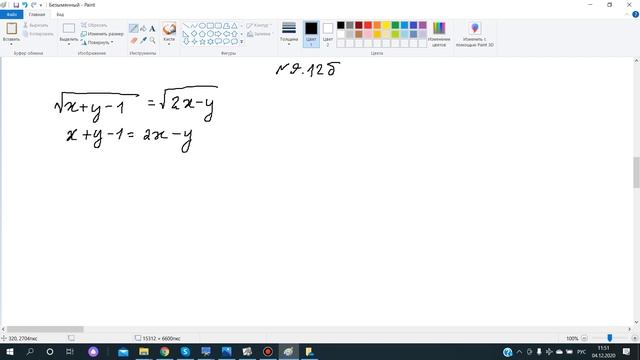Click the Paste (Вставить) clipboard icon
The width and height of the screenshot is (640, 360).
tap(11, 29)
